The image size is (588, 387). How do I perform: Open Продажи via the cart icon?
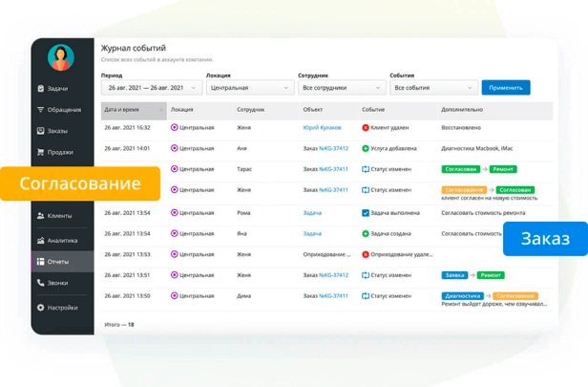pyautogui.click(x=40, y=152)
